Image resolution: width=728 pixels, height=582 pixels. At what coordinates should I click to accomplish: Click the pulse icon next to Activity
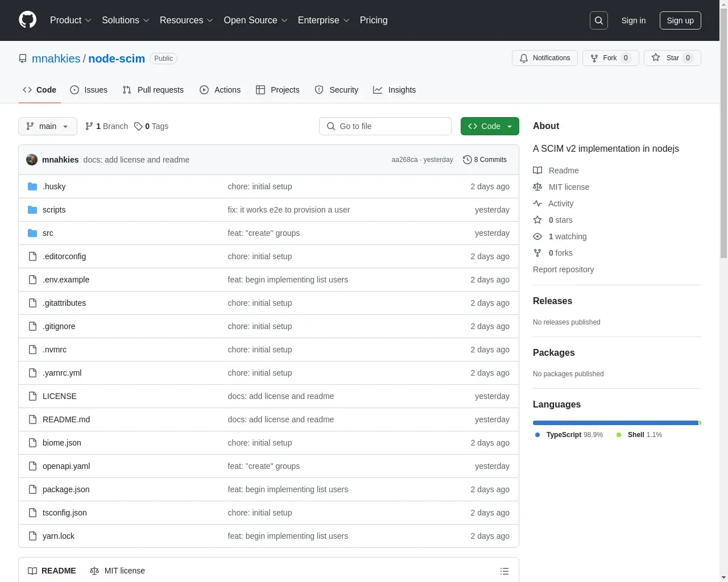click(537, 203)
